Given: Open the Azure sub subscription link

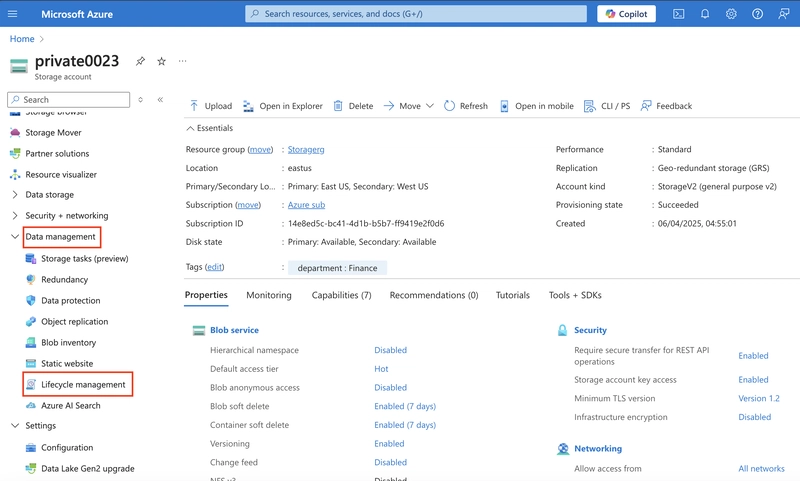Looking at the screenshot, I should pos(306,205).
